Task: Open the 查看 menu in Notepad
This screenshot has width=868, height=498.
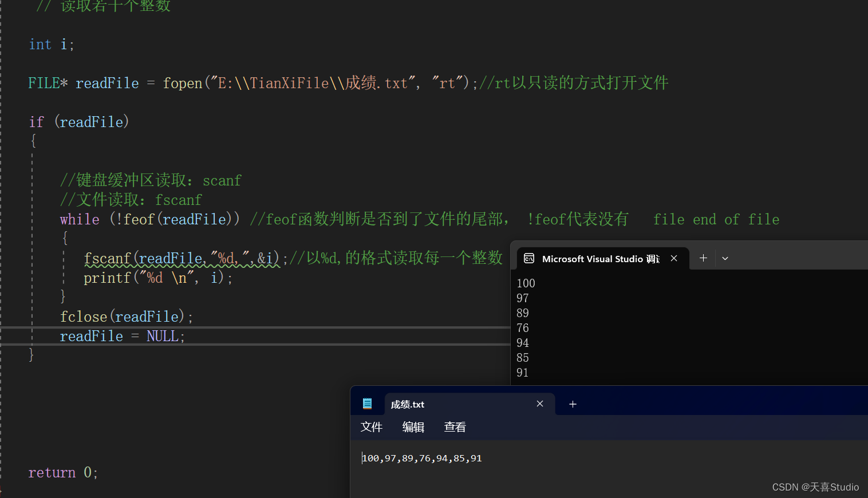Action: (455, 427)
